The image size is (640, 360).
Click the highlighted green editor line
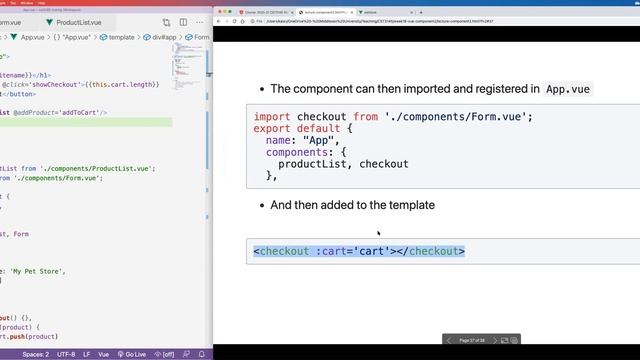coord(86,122)
